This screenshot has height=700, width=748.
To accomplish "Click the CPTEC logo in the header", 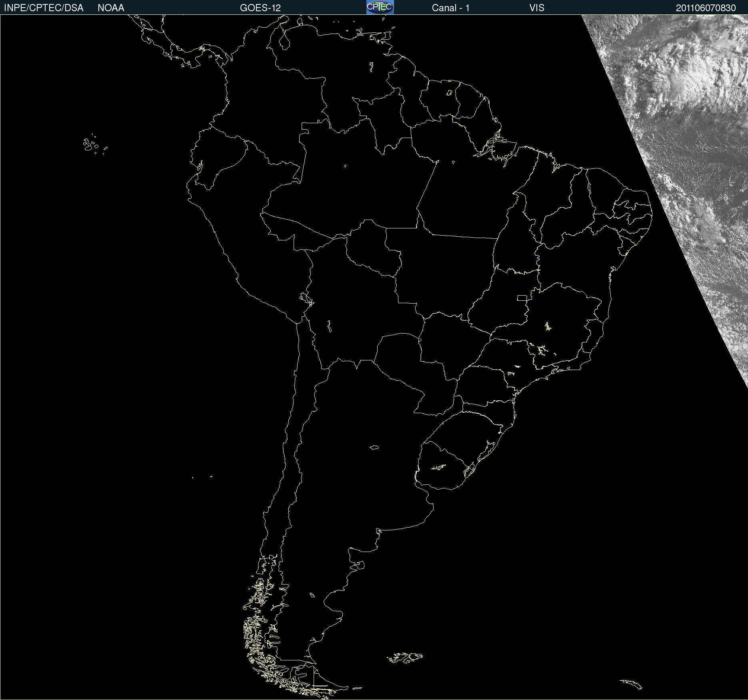I will (x=380, y=7).
